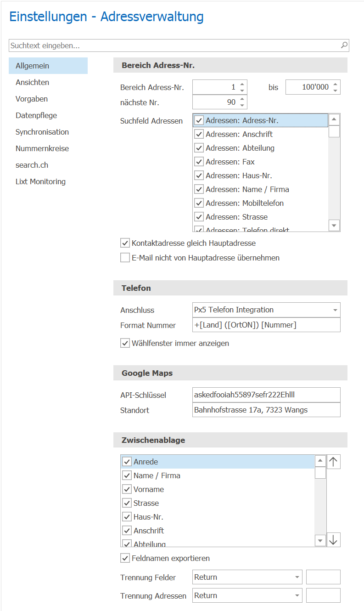
Task: Toggle 'Adressen: Name / Firma' checkbox
Action: point(199,189)
